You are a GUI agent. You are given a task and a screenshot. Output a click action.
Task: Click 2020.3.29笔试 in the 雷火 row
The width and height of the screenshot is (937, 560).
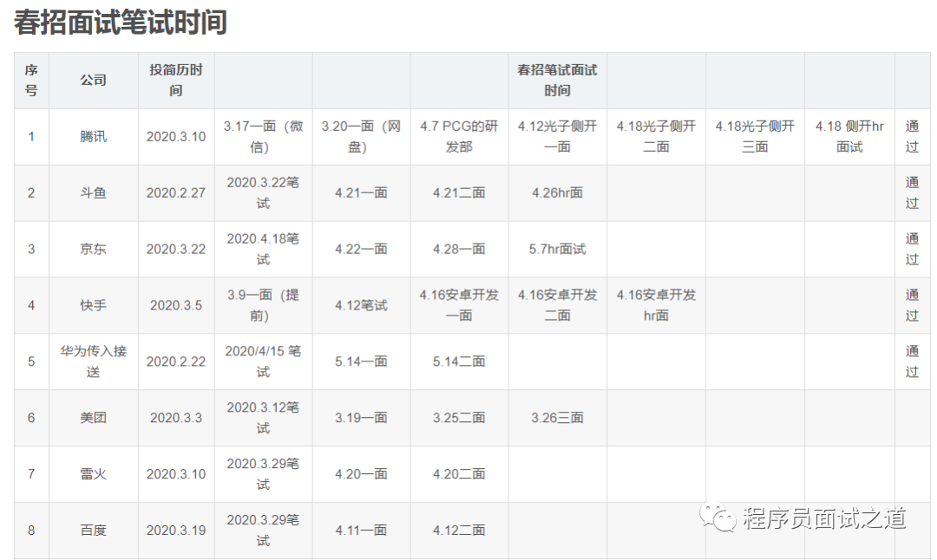coord(263,474)
